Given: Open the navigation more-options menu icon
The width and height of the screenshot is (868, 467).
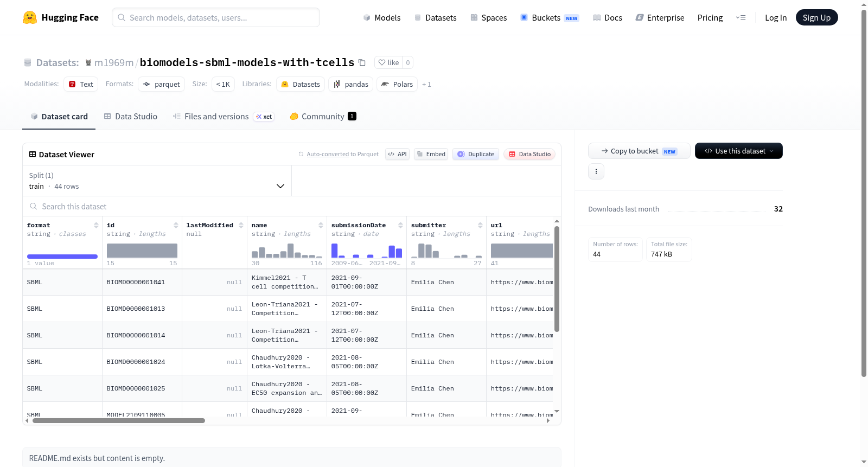Looking at the screenshot, I should 741,17.
